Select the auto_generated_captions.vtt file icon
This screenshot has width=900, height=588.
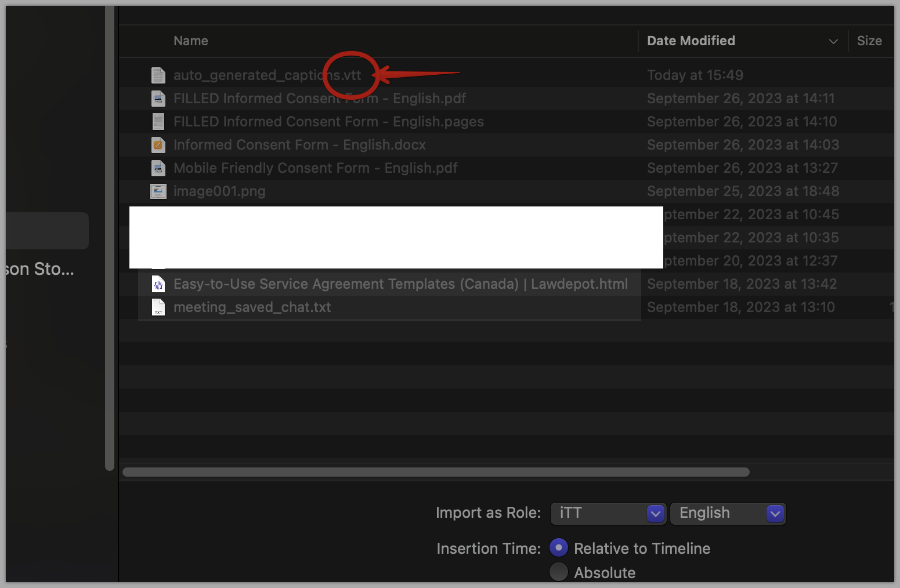(158, 75)
